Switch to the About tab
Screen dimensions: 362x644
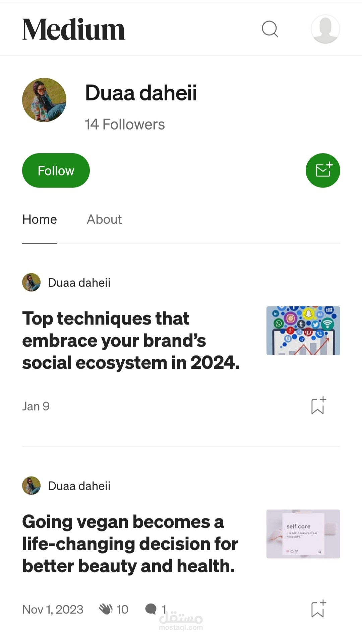(104, 220)
